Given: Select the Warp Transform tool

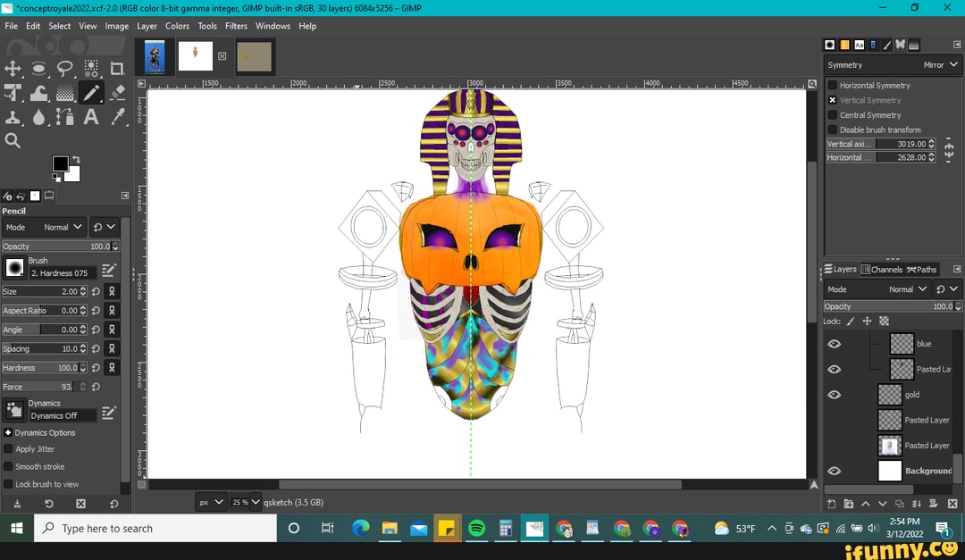Looking at the screenshot, I should point(39,93).
